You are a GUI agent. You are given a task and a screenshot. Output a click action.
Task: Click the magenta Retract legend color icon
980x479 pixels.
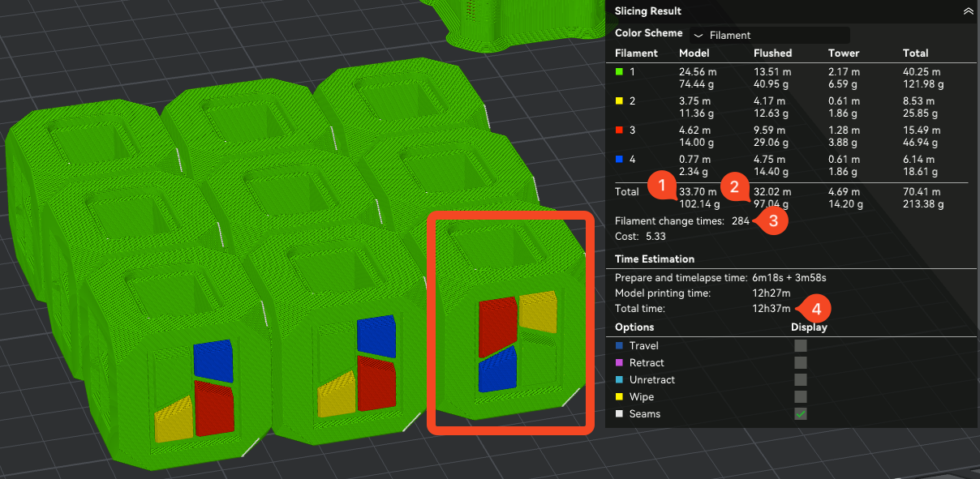(620, 363)
